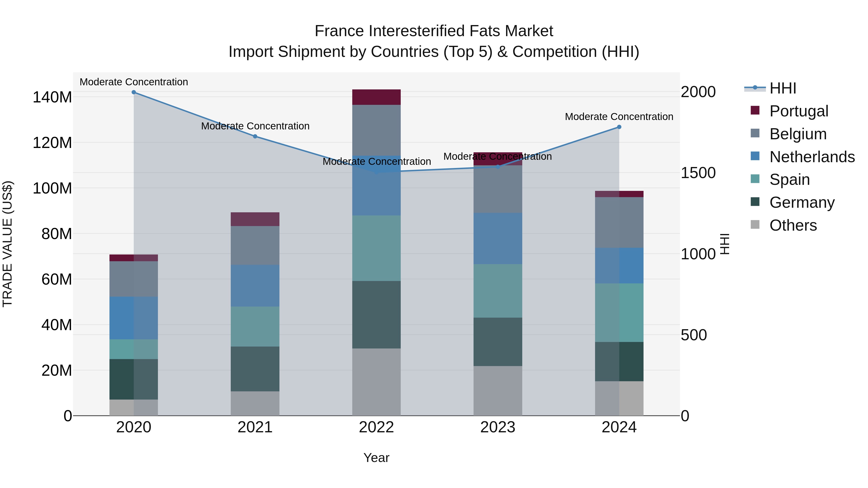The height and width of the screenshot is (488, 868).
Task: Click the 2024 Spain bar segment
Action: click(x=619, y=313)
